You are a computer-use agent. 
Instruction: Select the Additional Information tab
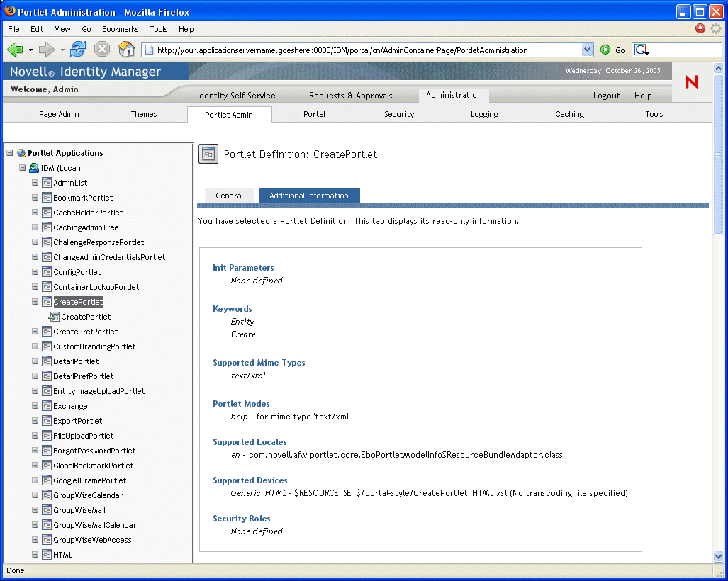coord(309,196)
